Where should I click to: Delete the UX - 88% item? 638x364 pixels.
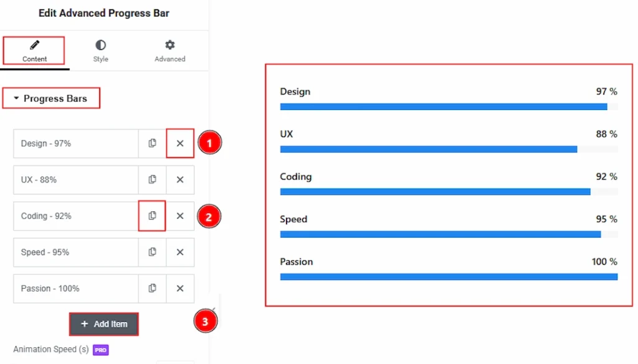click(180, 180)
